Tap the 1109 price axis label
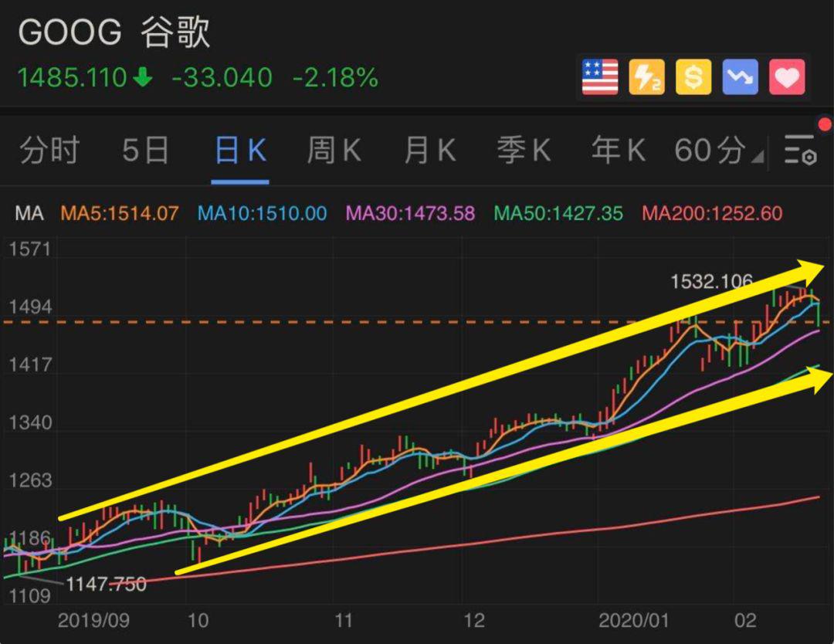834x644 pixels. click(x=30, y=596)
